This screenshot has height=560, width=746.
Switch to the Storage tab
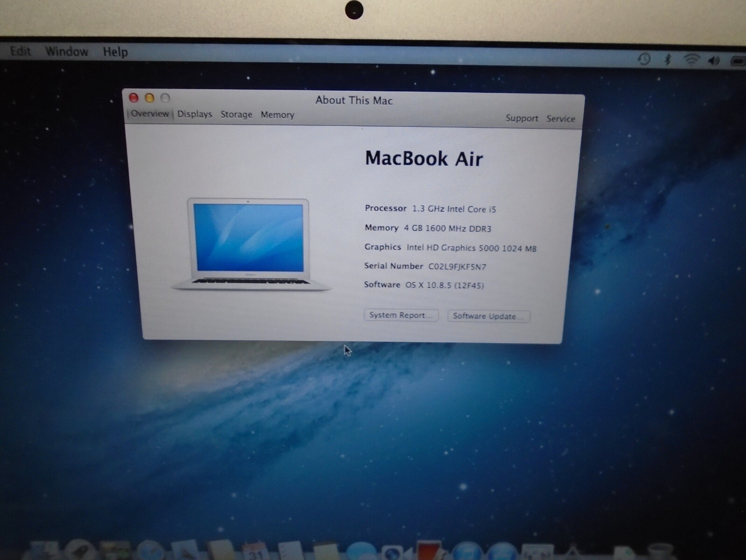tap(236, 115)
